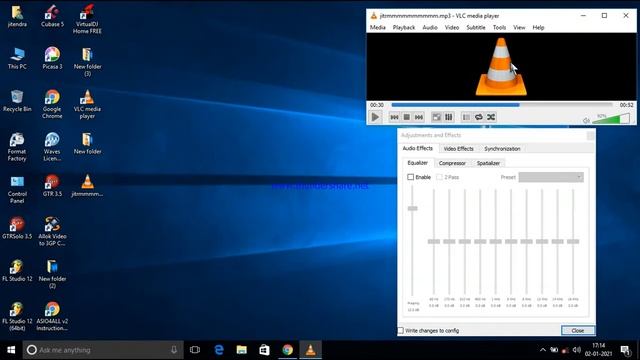Select the jitmmmm mp3 file on desktop

pyautogui.click(x=87, y=186)
